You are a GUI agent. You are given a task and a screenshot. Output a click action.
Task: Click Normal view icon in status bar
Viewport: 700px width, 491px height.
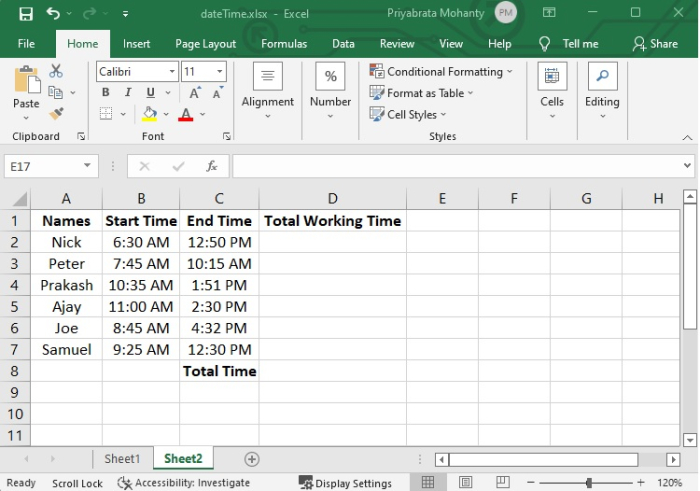(428, 482)
